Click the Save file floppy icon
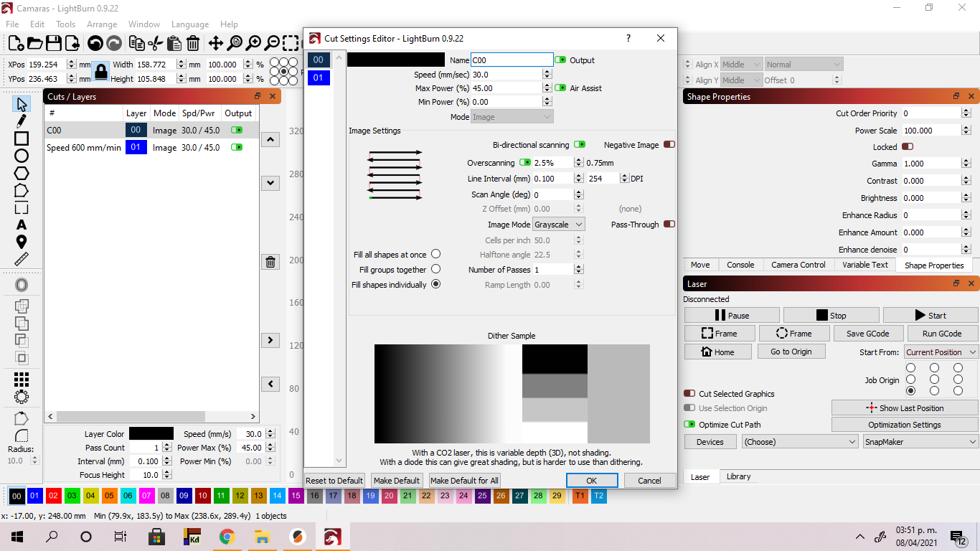Viewport: 980px width, 551px height. 53,43
